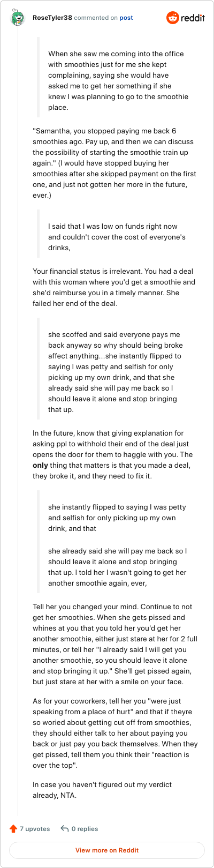214x868 pixels.
Task: Click the final verdict line ending 'NTA'
Action: tap(102, 790)
